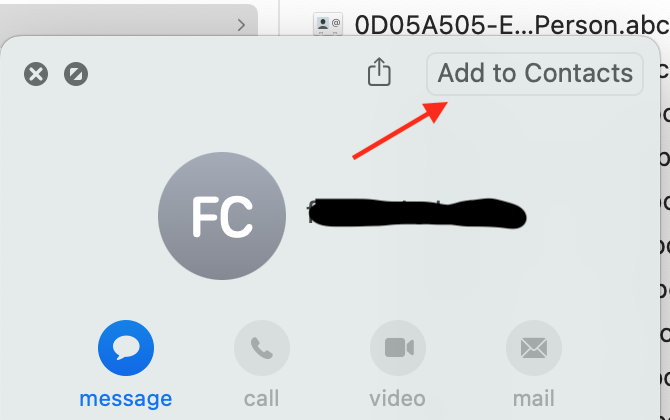This screenshot has height=420, width=670.
Task: Expand the chevron arrow in gray header
Action: tap(241, 25)
